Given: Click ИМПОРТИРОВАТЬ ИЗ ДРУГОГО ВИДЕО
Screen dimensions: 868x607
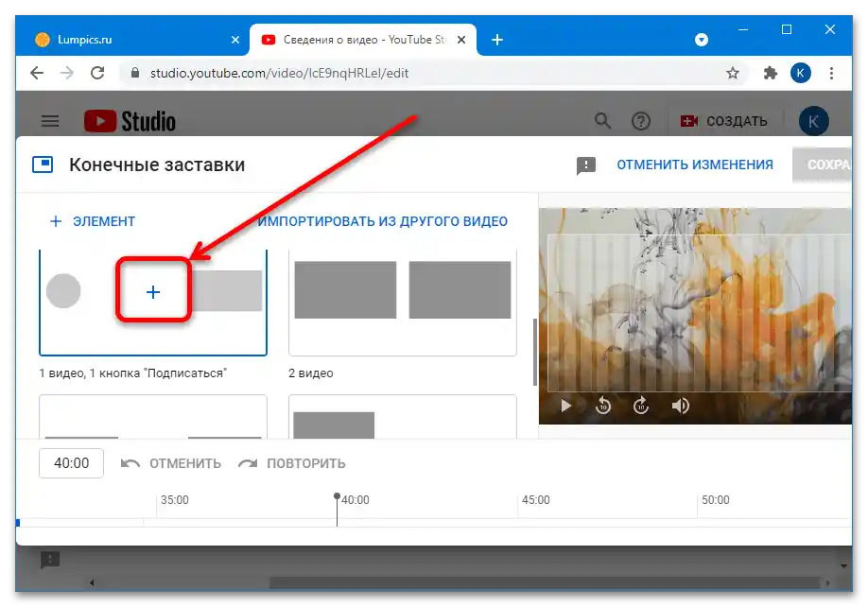Looking at the screenshot, I should click(383, 221).
